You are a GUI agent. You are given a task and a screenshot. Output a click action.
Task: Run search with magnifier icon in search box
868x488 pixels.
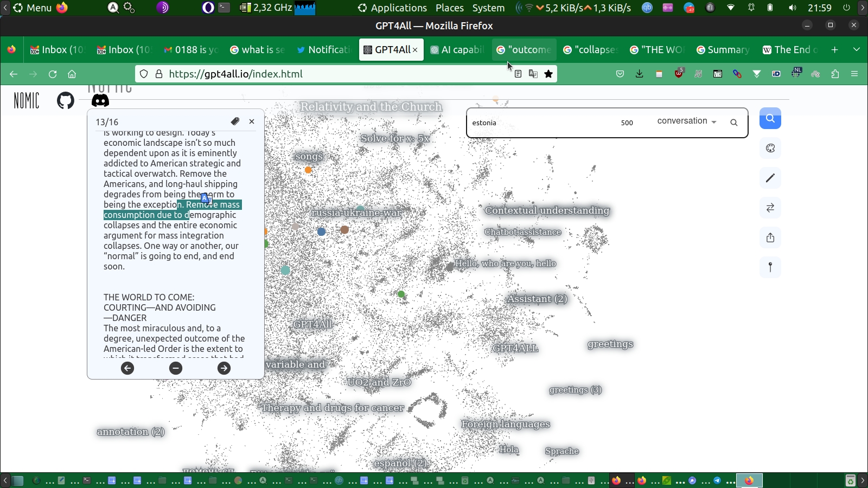[x=734, y=123]
